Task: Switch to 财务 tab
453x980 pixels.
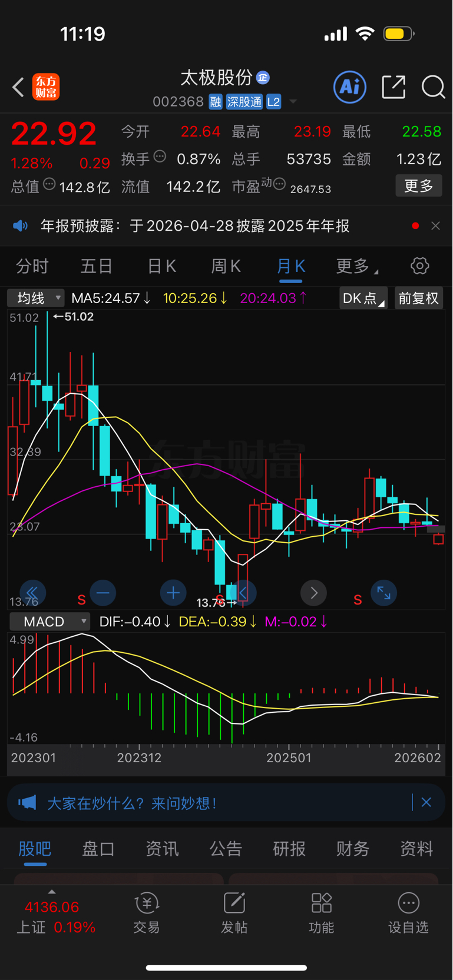Action: coord(353,849)
